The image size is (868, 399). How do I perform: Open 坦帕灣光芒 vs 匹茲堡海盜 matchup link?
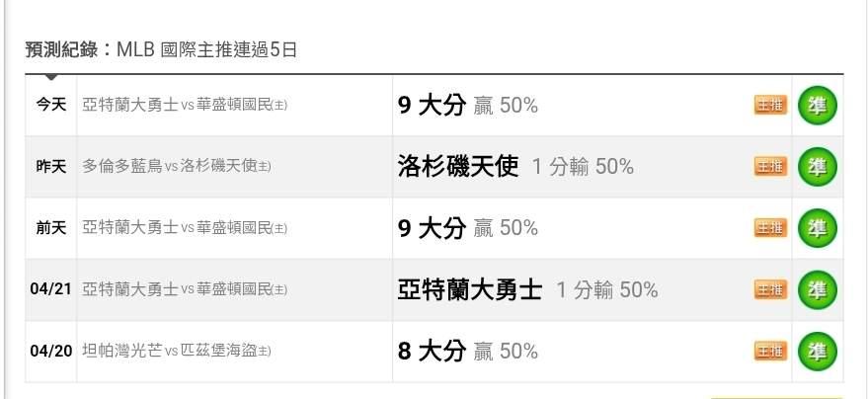[x=177, y=351]
